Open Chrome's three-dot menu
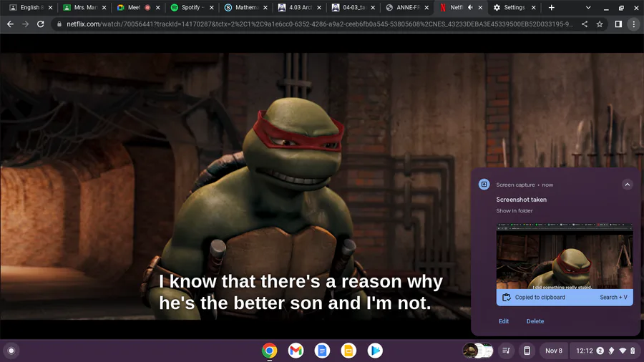The width and height of the screenshot is (644, 362). click(x=634, y=24)
